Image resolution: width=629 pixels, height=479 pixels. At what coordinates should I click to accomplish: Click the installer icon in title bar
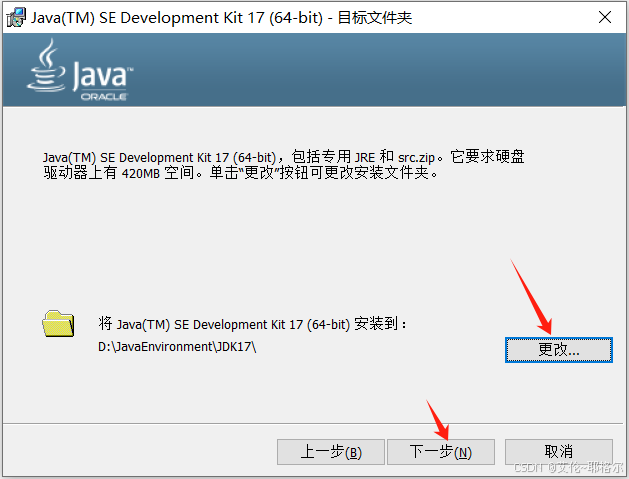(16, 17)
